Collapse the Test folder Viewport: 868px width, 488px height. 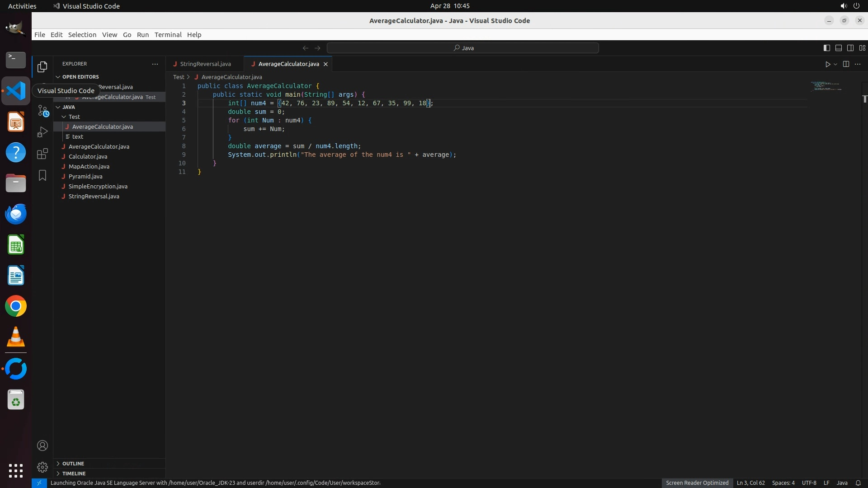click(74, 117)
